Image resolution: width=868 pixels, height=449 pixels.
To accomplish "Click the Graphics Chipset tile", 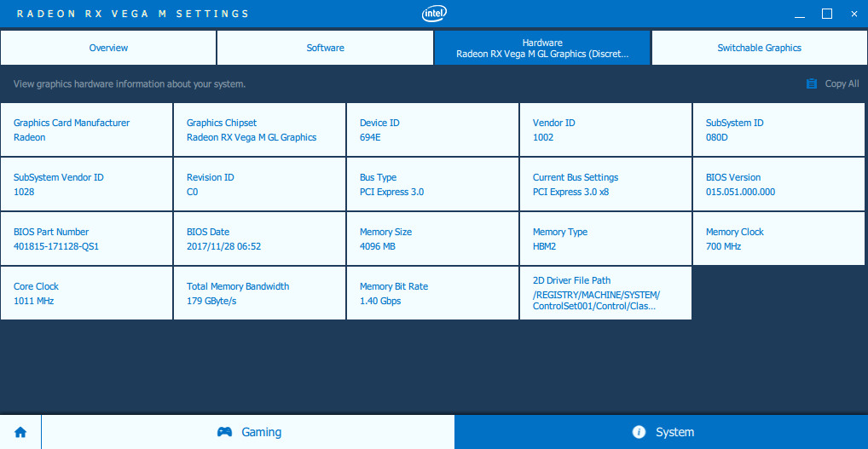I will click(259, 130).
